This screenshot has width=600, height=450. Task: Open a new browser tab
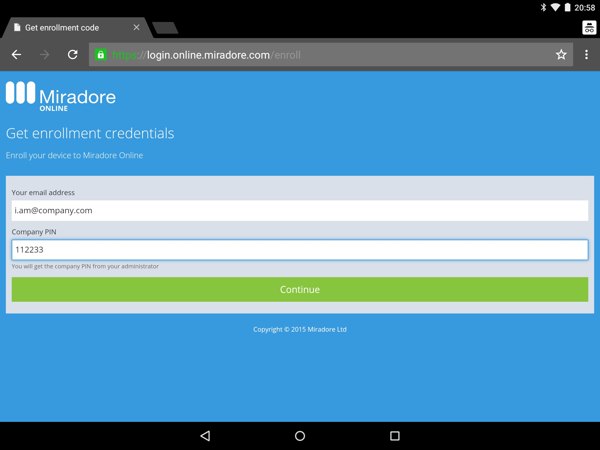tap(165, 28)
